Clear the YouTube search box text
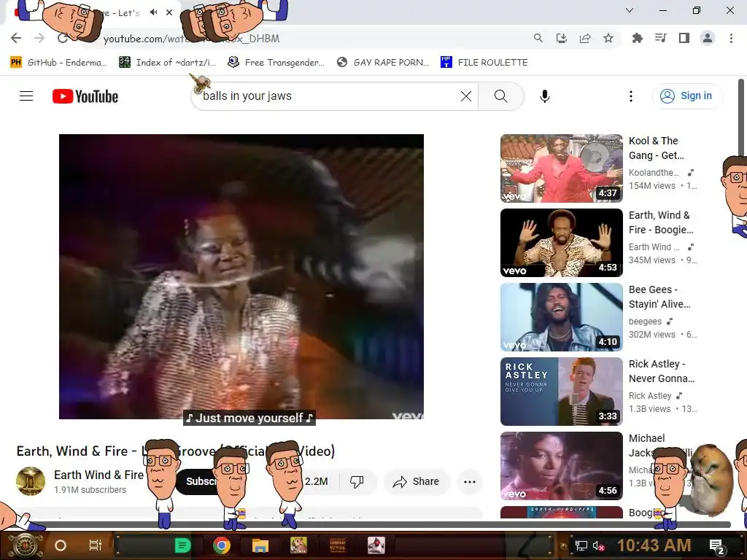Viewport: 747px width, 560px height. (466, 96)
